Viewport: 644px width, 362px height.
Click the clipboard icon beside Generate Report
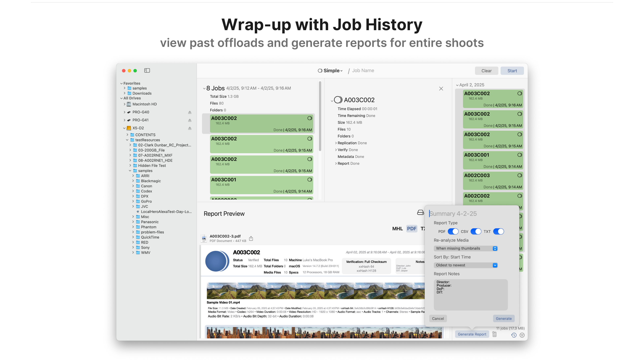[494, 334]
